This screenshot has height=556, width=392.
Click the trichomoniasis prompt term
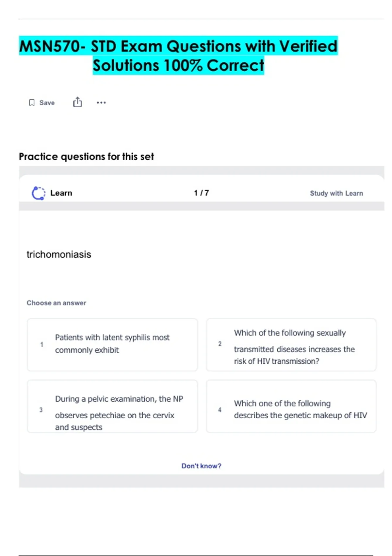point(59,254)
